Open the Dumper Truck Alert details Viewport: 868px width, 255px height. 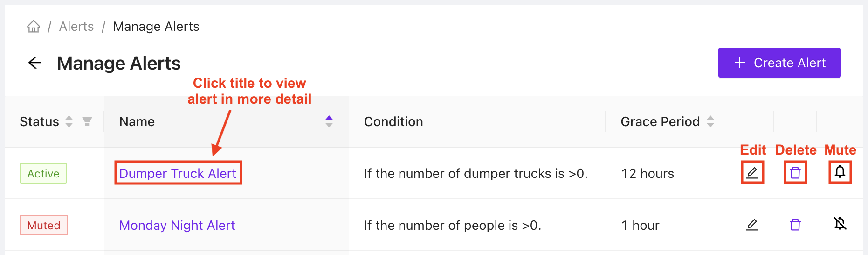pyautogui.click(x=178, y=173)
